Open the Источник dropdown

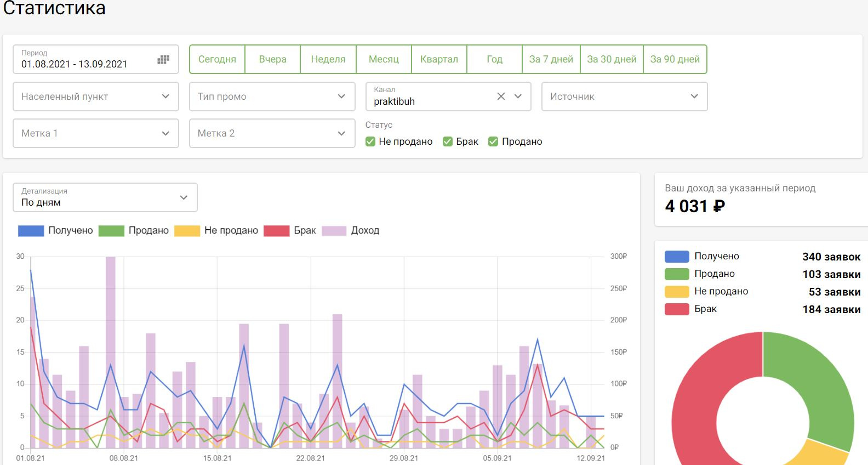click(624, 97)
